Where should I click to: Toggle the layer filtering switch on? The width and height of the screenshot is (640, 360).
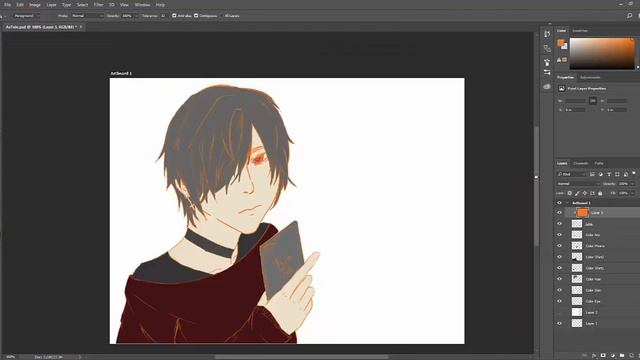[633, 173]
